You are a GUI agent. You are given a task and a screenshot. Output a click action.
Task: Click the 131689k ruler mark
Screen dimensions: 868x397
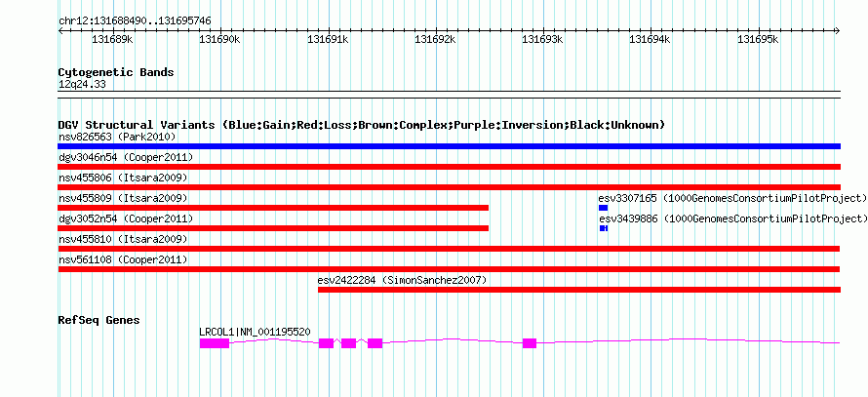coord(112,39)
